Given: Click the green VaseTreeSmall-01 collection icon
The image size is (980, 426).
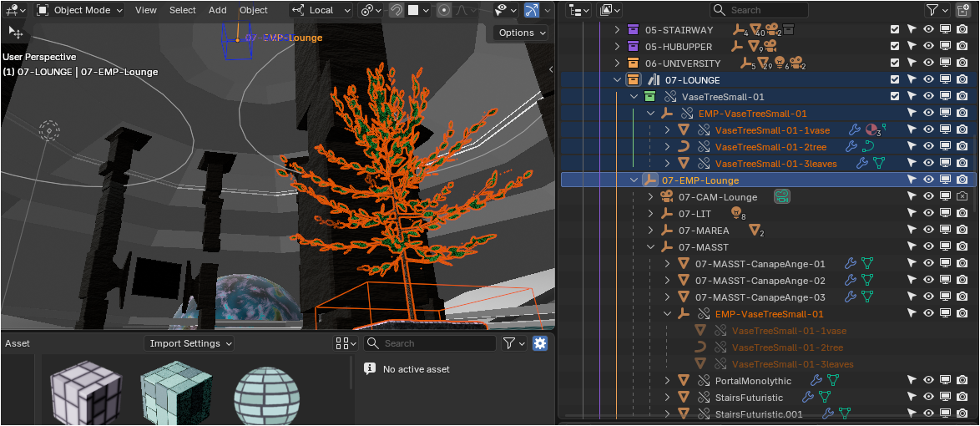Looking at the screenshot, I should coord(650,96).
